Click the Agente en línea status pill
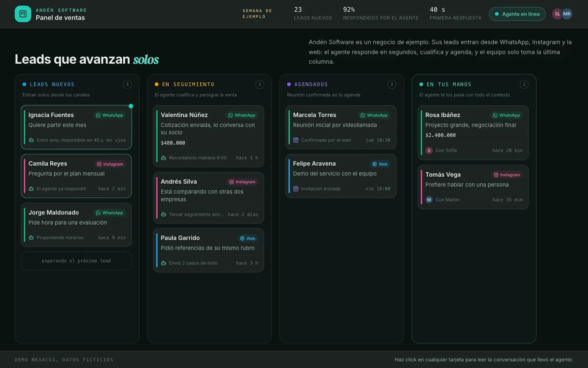This screenshot has height=368, width=588. 517,14
